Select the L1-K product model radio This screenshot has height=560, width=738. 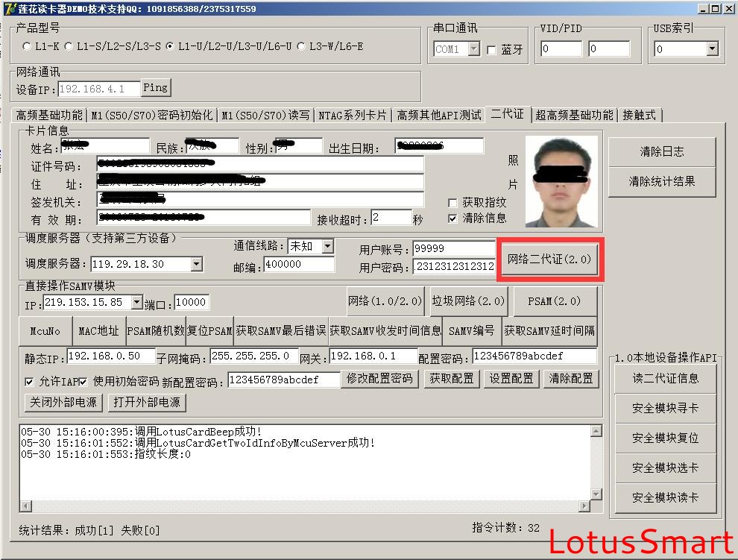pos(28,46)
